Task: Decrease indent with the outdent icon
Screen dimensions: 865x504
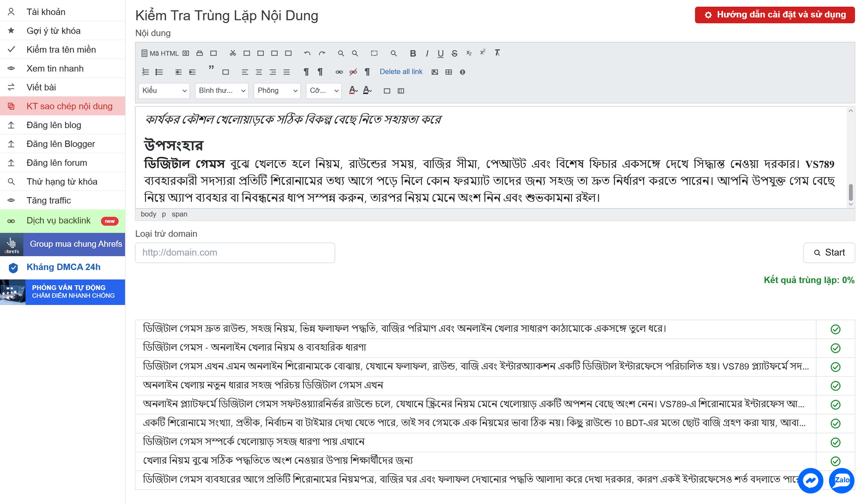Action: coord(178,72)
